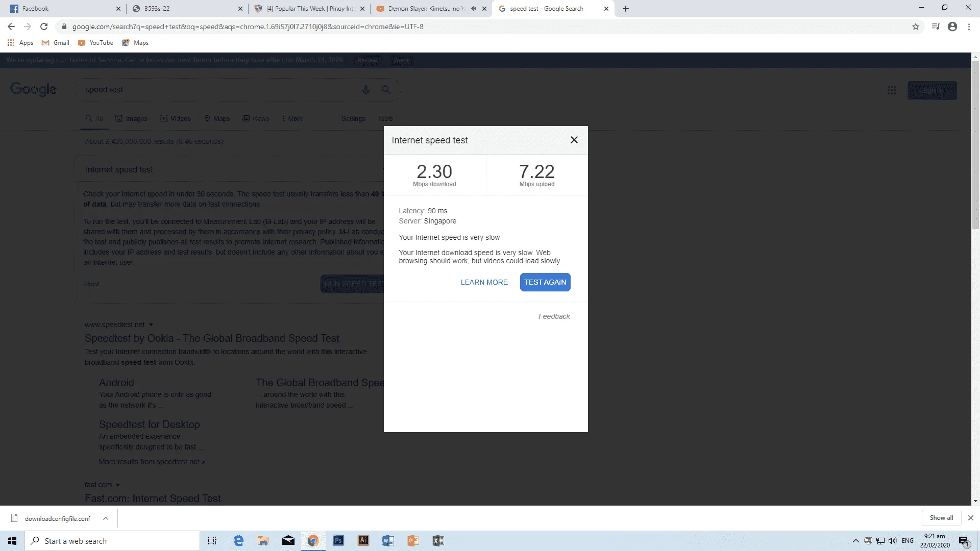Open the media control icon in toolbar
980x551 pixels.
(x=936, y=27)
